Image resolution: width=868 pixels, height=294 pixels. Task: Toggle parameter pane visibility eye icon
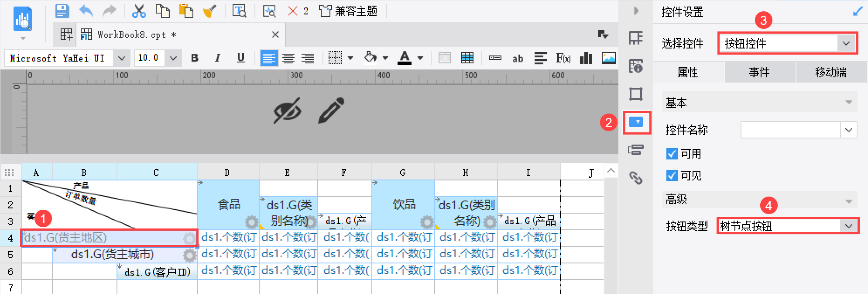point(288,111)
